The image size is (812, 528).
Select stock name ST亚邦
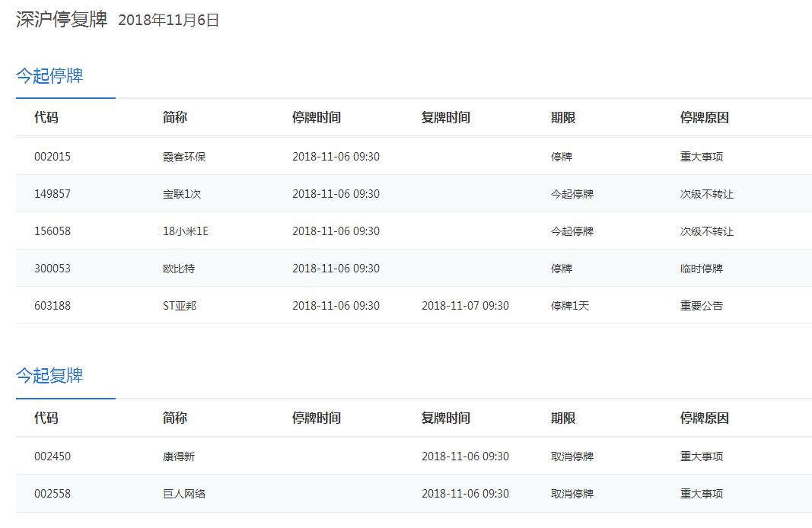(x=180, y=306)
